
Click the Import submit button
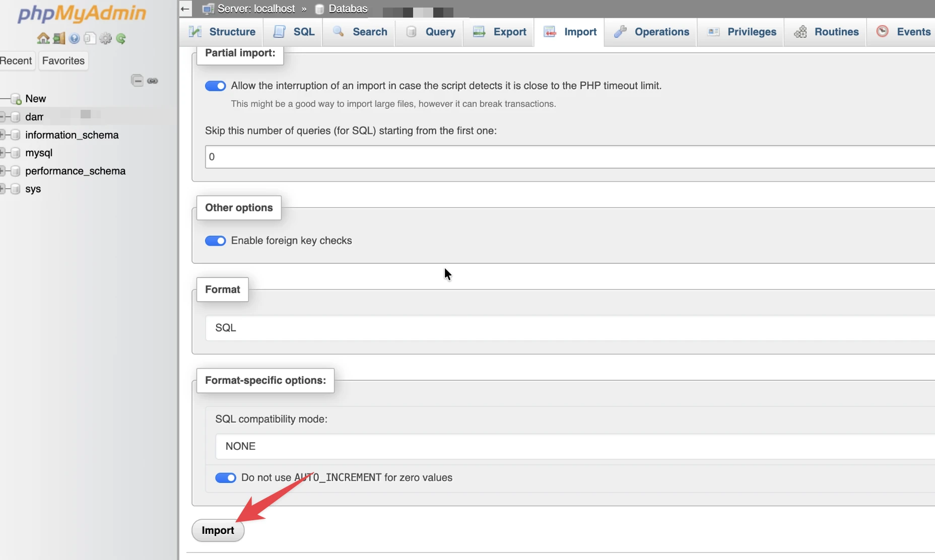(x=218, y=530)
